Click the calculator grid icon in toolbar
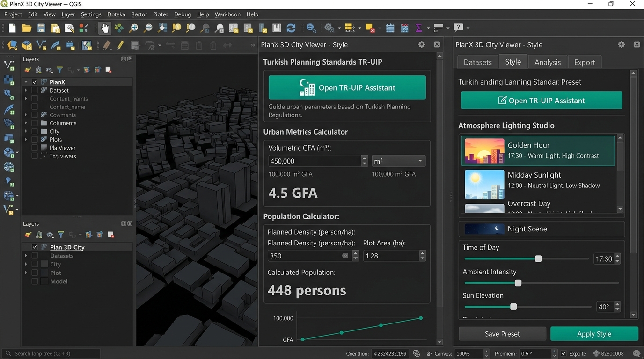Image resolution: width=644 pixels, height=359 pixels. (x=405, y=28)
